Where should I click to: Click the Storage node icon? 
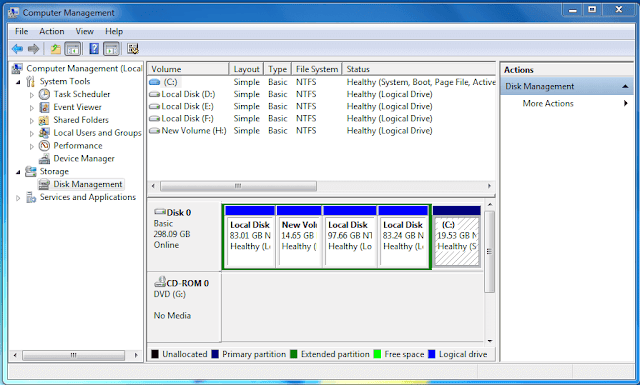click(x=31, y=171)
